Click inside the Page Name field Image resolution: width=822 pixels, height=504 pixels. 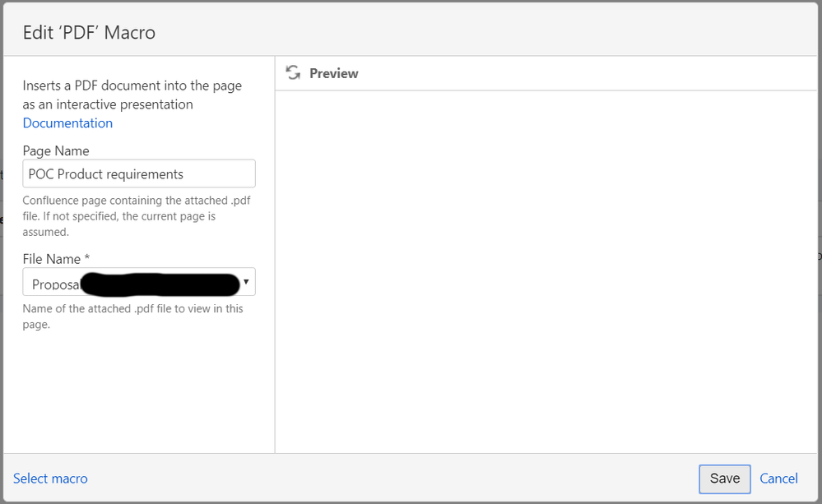pyautogui.click(x=138, y=173)
